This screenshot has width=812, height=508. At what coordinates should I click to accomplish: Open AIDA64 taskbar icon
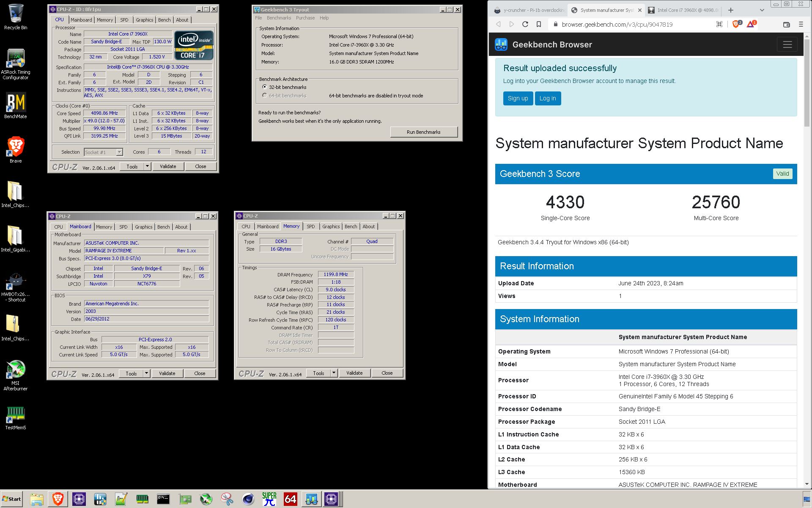pyautogui.click(x=290, y=500)
